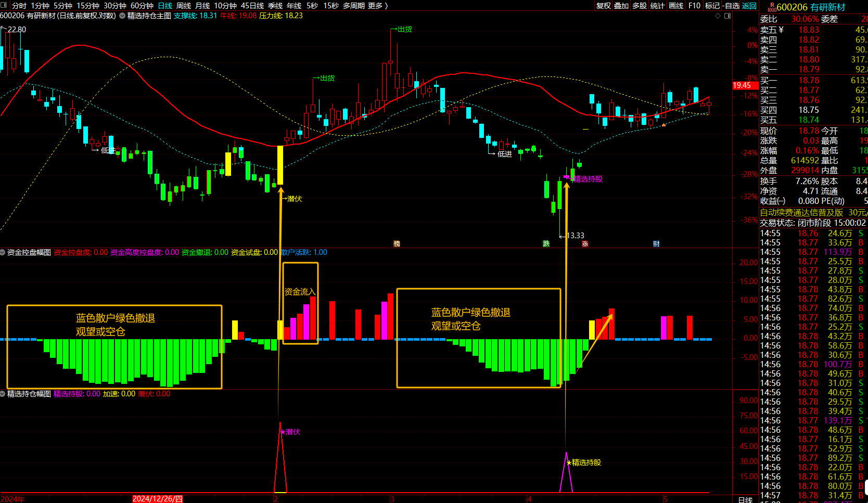This screenshot has width=868, height=503.
Task: Open indicator menu for 精选持仓幅图
Action: click(x=3, y=394)
